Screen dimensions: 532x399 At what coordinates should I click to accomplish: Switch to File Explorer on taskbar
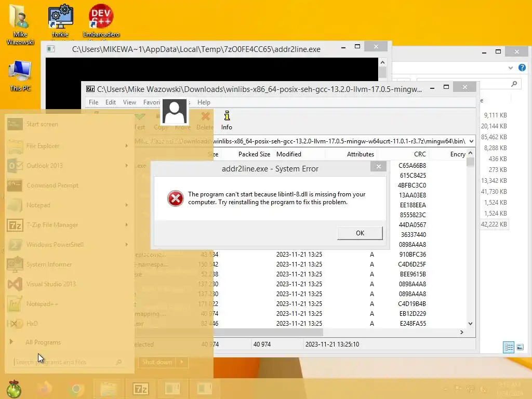point(109,389)
